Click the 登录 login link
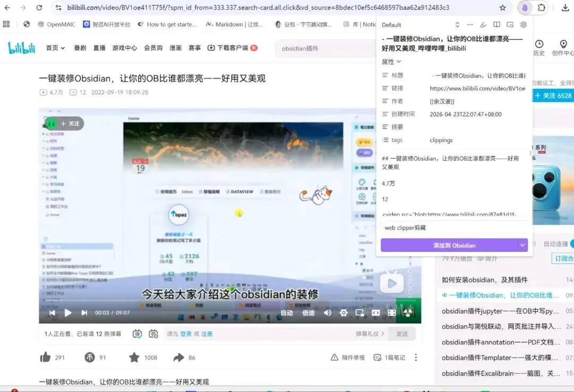The height and width of the screenshot is (392, 574). point(186,334)
